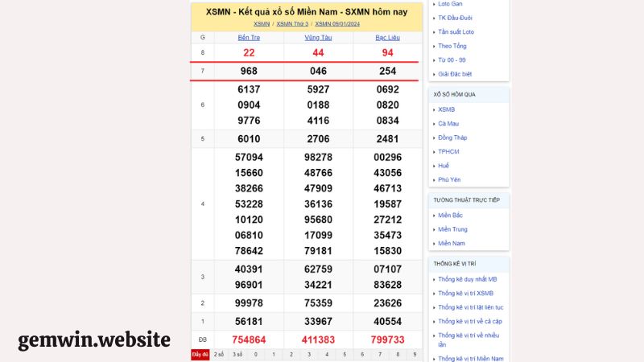Open Miền Trung live broadcast link

pos(454,229)
